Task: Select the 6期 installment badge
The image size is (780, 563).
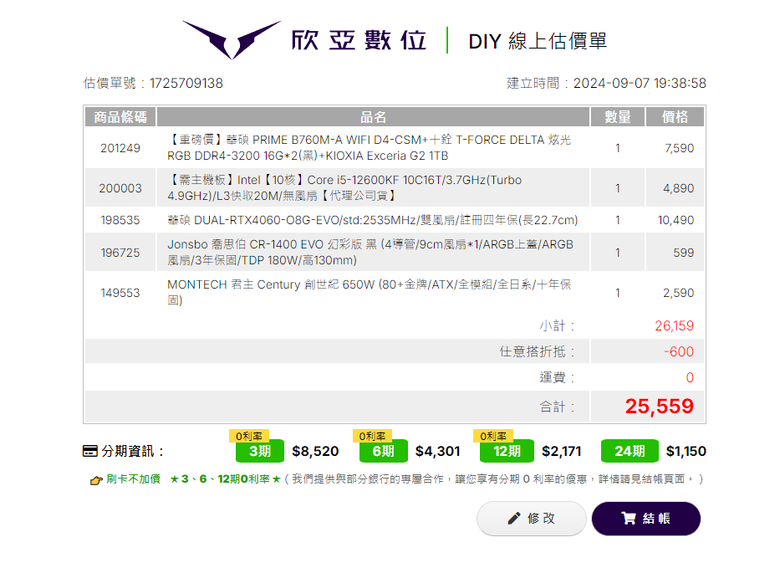Action: coord(383,451)
